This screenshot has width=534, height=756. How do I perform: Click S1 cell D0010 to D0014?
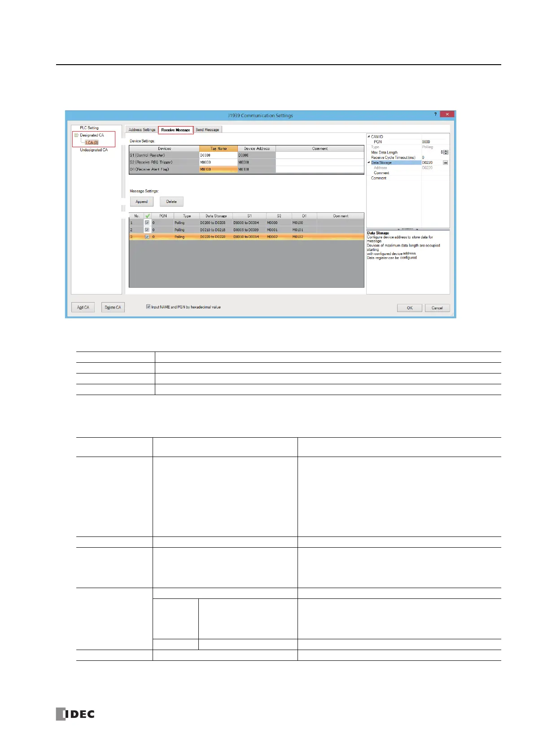click(x=249, y=237)
